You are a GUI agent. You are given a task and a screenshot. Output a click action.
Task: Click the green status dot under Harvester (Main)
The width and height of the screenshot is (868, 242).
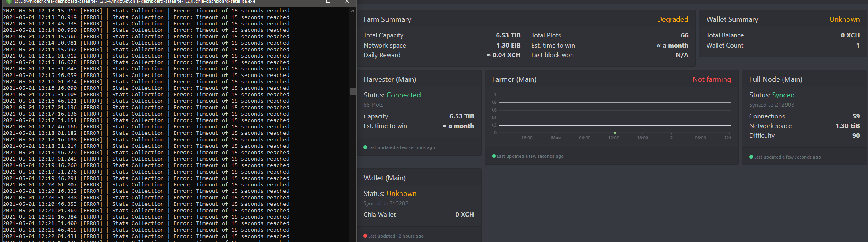pyautogui.click(x=364, y=147)
